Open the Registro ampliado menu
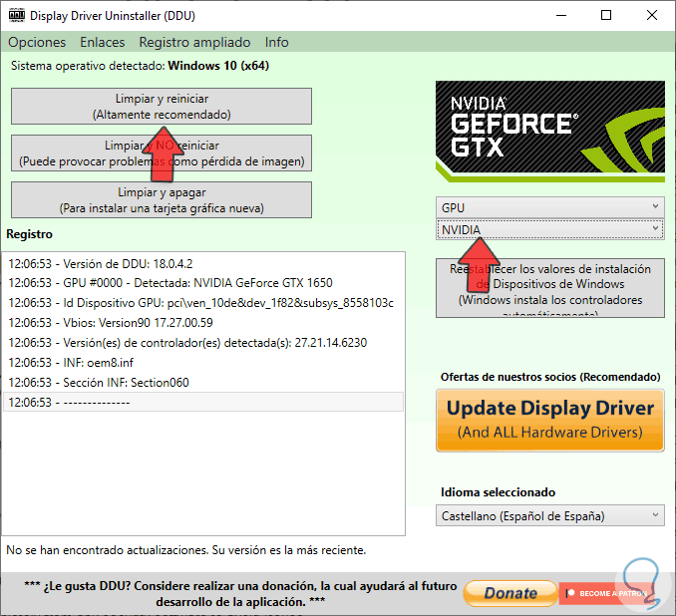This screenshot has width=676, height=616. (194, 42)
